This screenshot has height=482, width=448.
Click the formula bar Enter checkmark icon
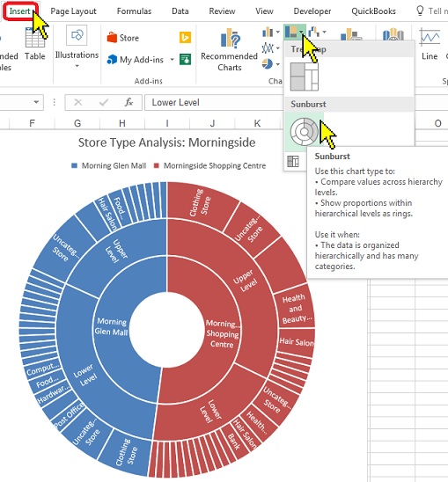click(x=104, y=102)
